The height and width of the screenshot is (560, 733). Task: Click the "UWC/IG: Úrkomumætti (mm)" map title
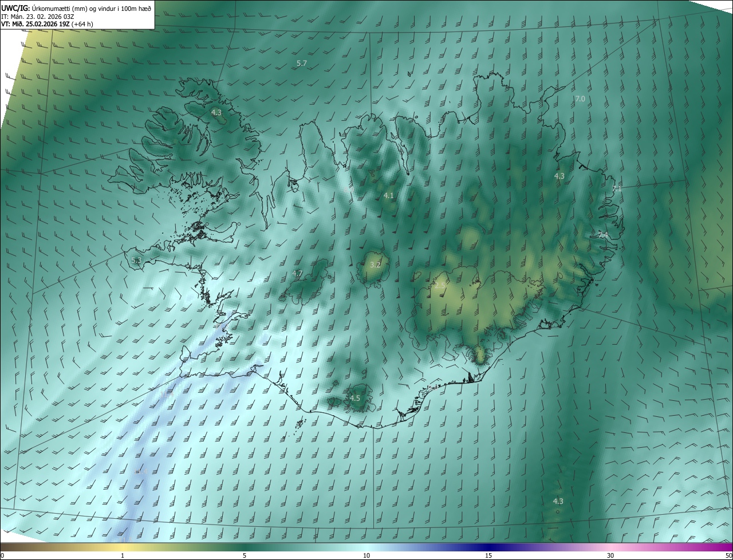76,8
